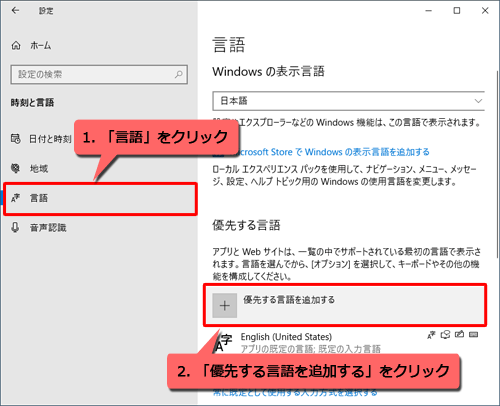Close the settings window

485,11
